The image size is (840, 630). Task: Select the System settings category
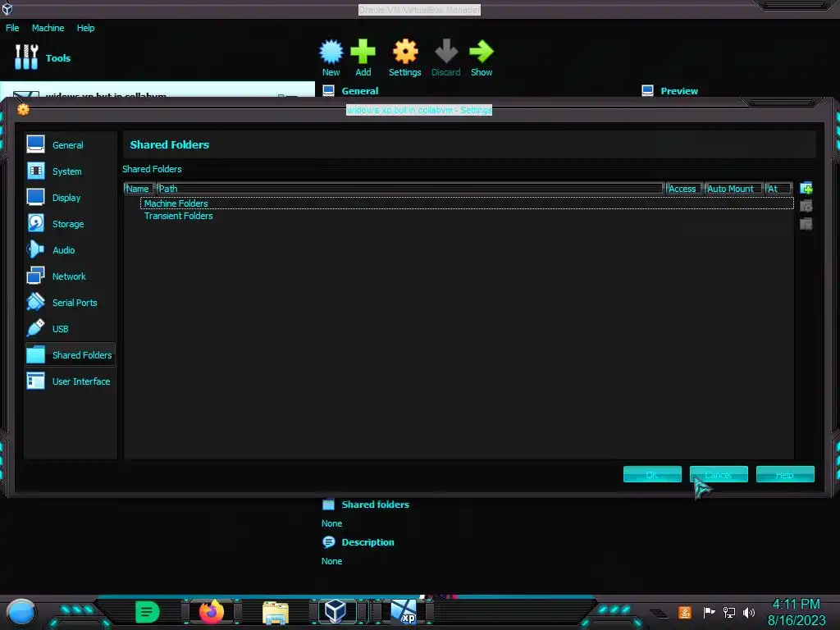click(70, 171)
